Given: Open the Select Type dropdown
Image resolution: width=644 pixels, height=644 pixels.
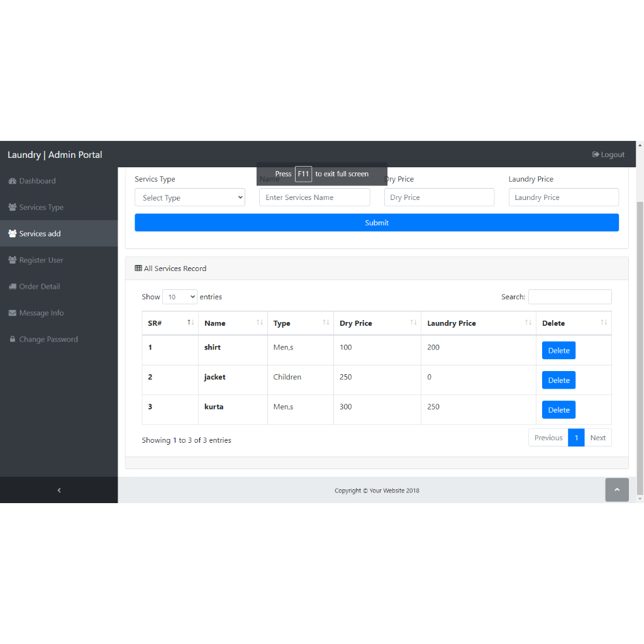Looking at the screenshot, I should 190,197.
